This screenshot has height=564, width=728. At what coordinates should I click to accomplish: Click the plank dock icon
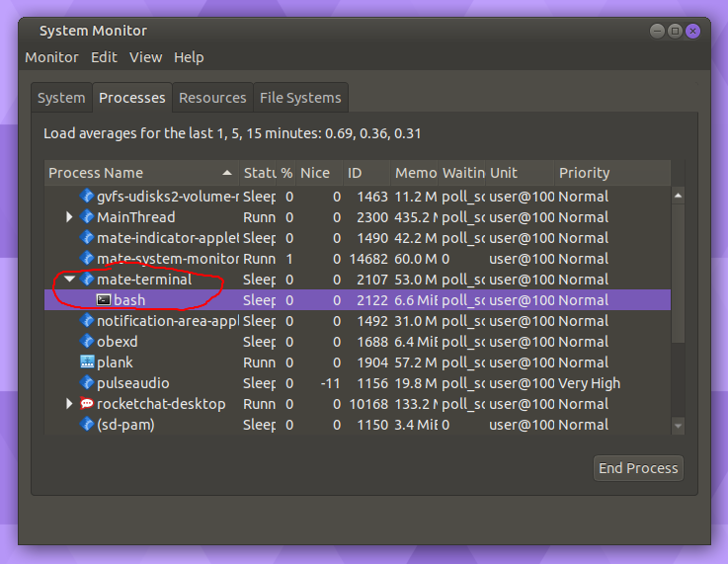(x=87, y=363)
